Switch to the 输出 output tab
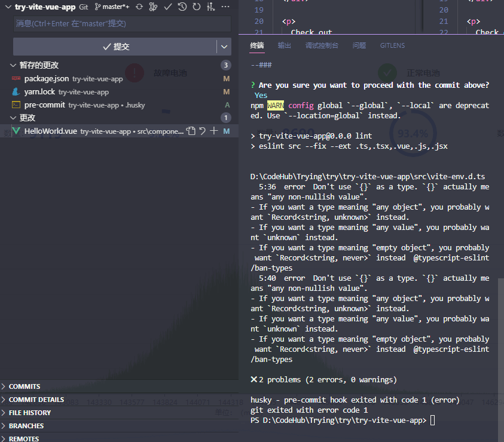 click(285, 45)
